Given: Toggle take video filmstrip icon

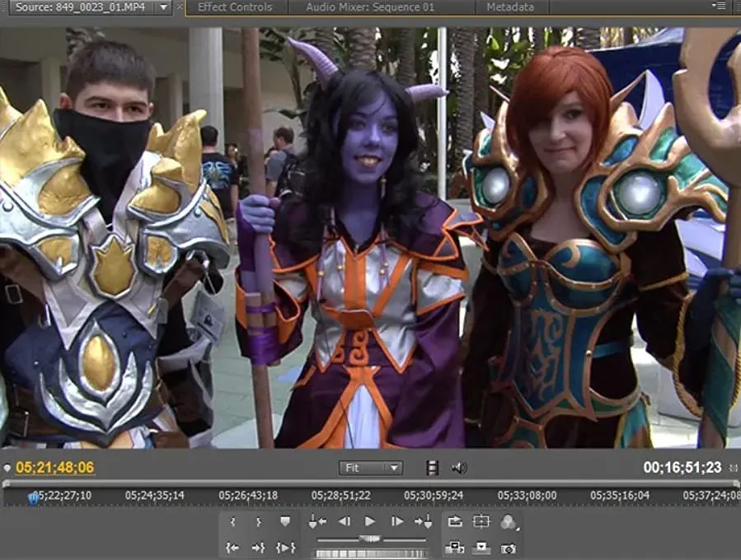Looking at the screenshot, I should pos(432,468).
